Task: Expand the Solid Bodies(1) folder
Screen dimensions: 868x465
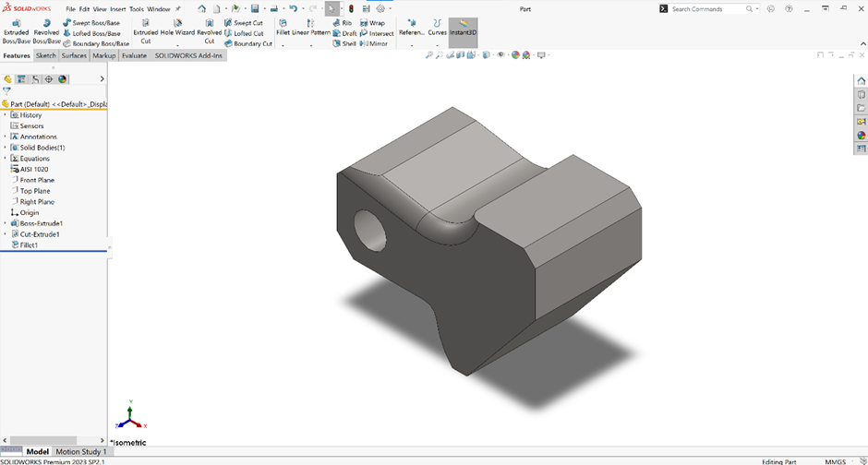Action: 5,148
